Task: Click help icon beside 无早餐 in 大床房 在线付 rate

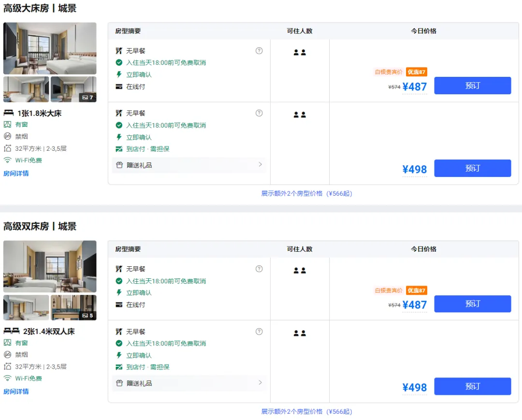Action: pos(259,51)
